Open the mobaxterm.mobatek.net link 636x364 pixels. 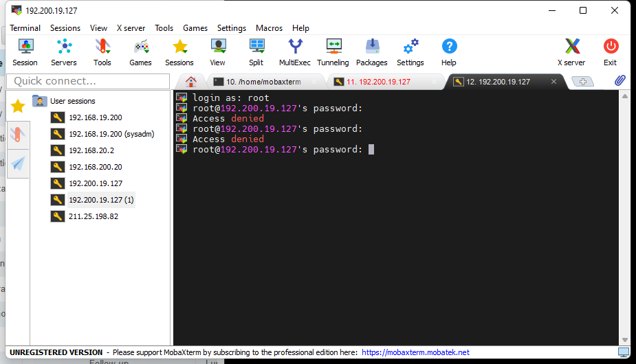415,352
